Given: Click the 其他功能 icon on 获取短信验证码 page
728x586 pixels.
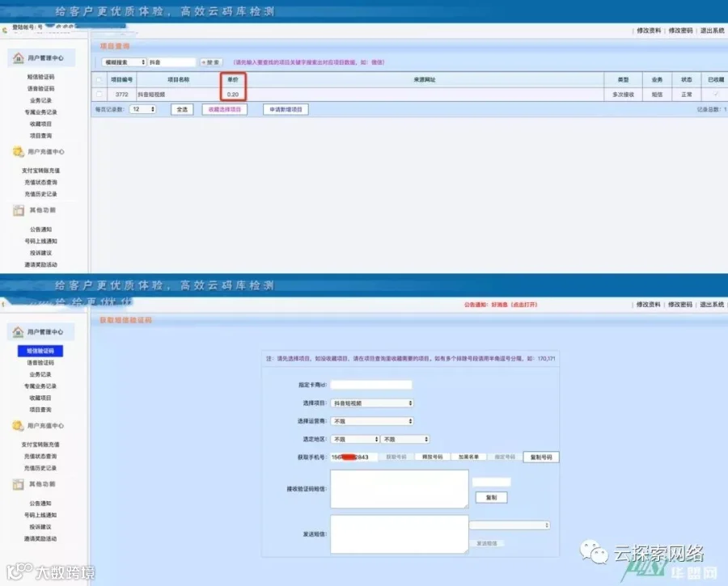Looking at the screenshot, I should pos(18,484).
